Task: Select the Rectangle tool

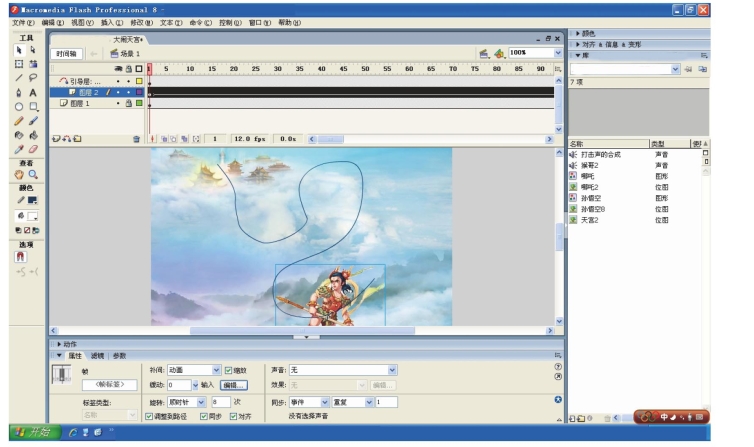Action: tap(33, 107)
